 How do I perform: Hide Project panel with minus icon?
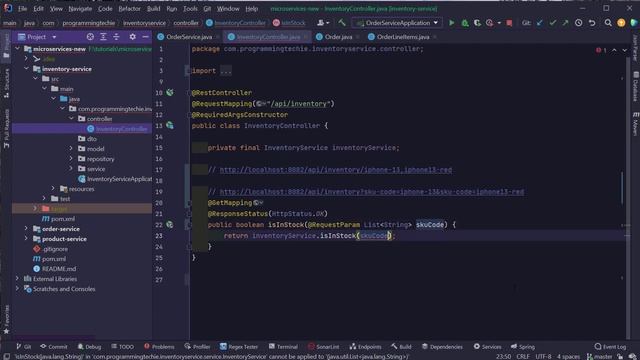tap(146, 37)
